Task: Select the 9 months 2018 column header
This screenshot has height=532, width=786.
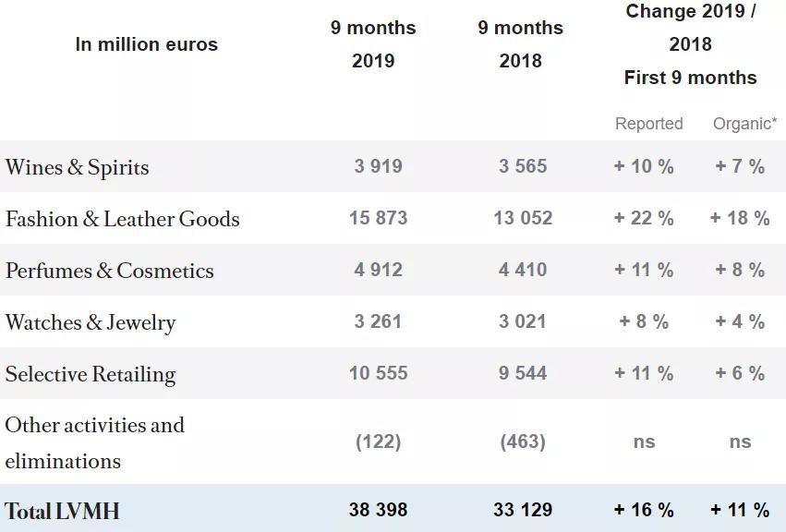Action: tap(520, 44)
